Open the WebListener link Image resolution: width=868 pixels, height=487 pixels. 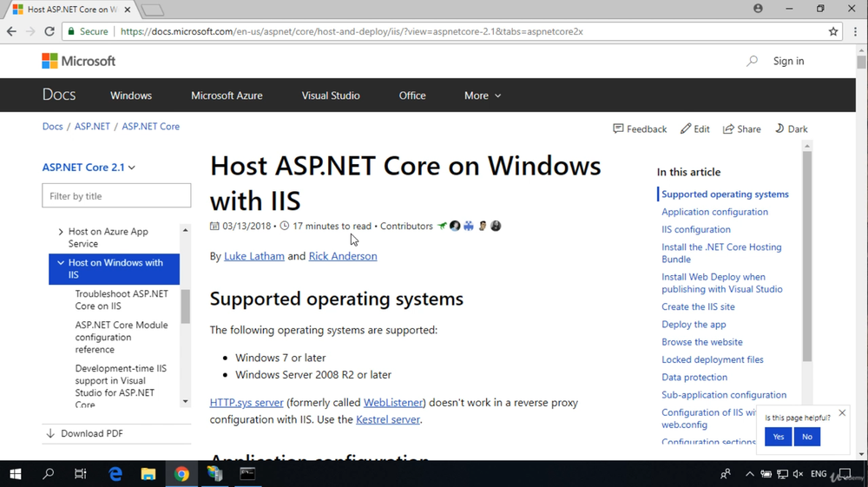point(393,402)
